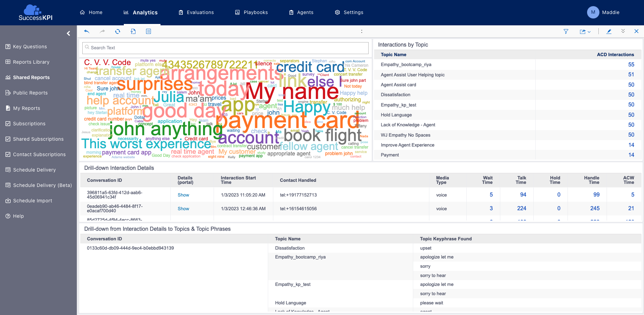
Task: Click the refresh report icon
Action: pos(118,32)
